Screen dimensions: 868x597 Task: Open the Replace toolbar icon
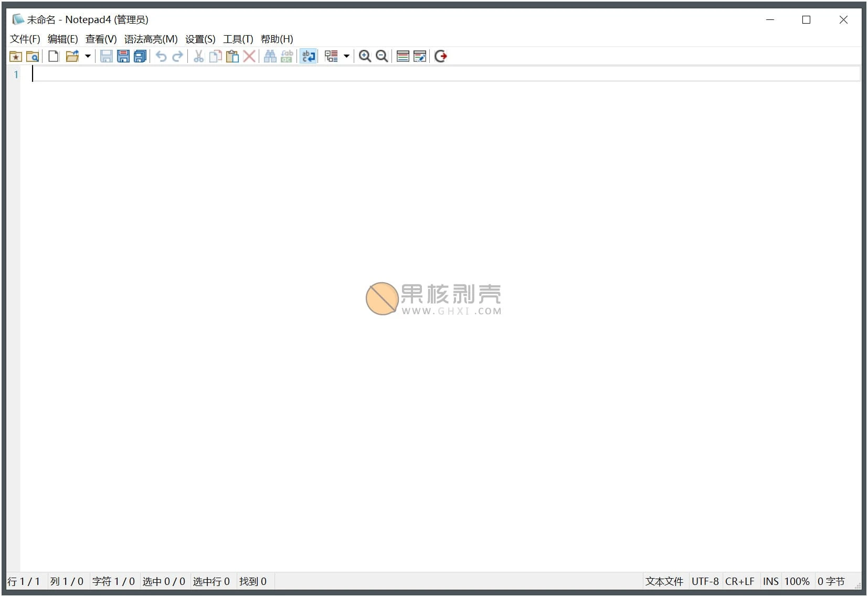click(x=287, y=56)
